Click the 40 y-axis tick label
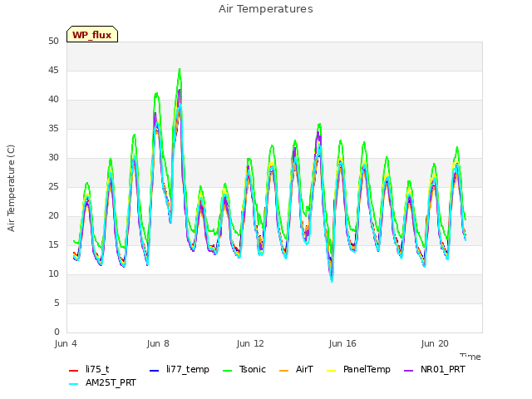 (53, 100)
